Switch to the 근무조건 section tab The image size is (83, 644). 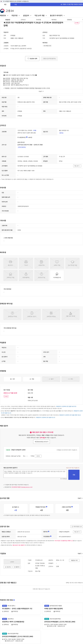point(23,20)
